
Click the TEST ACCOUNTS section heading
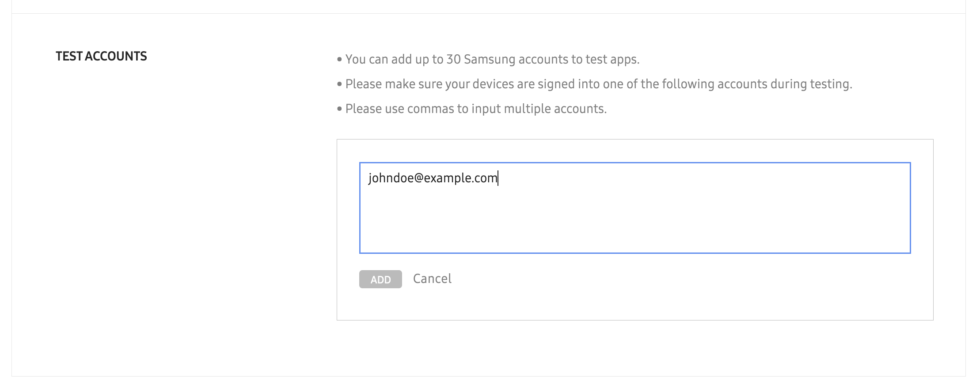click(101, 56)
